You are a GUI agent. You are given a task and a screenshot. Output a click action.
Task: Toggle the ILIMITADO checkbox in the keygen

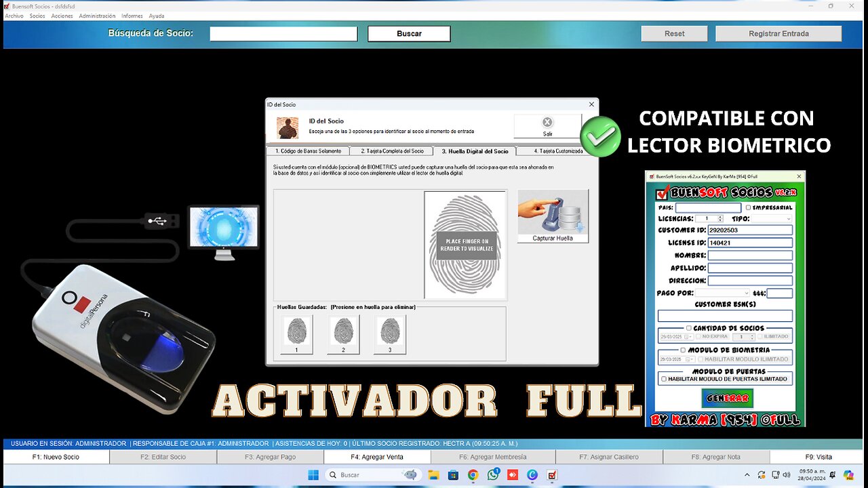tap(760, 336)
